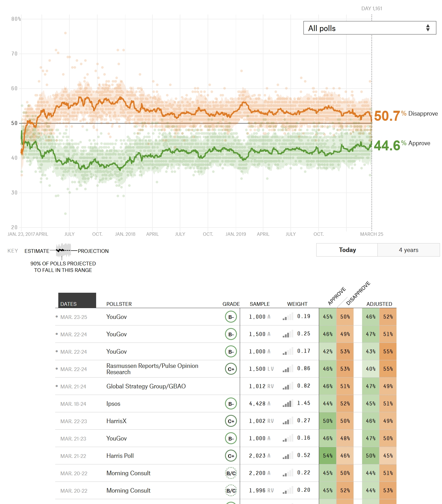Image resolution: width=442 pixels, height=504 pixels.
Task: Switch the view to 4 years
Action: [408, 250]
